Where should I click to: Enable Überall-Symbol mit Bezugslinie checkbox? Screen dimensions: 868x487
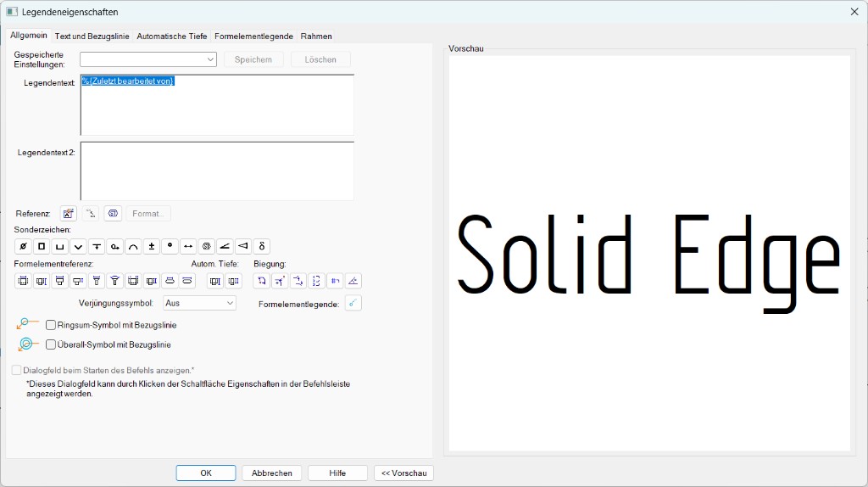pos(51,344)
